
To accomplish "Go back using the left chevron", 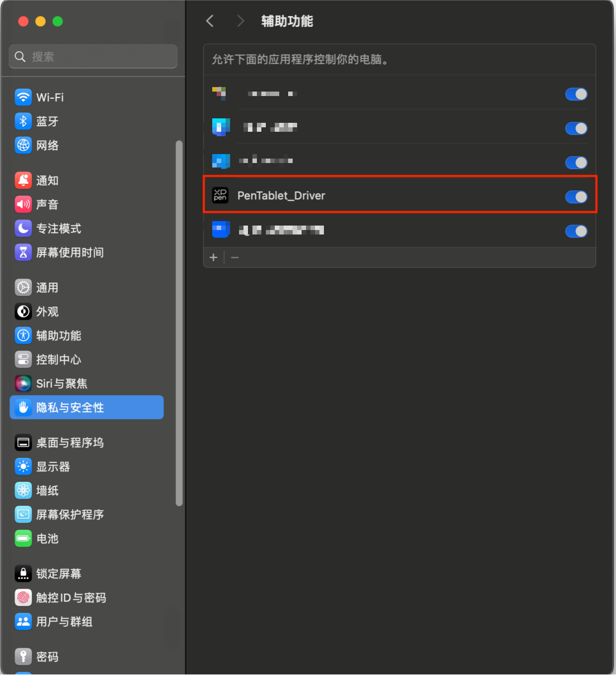I will point(210,21).
